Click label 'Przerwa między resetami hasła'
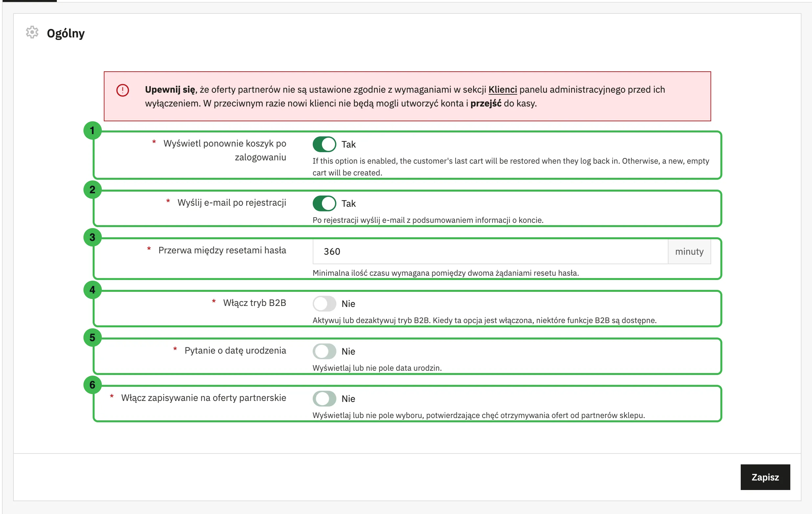 tap(222, 250)
